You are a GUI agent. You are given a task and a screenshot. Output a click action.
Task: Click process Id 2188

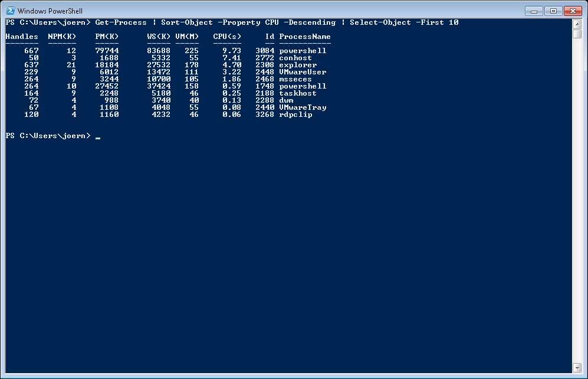click(265, 93)
